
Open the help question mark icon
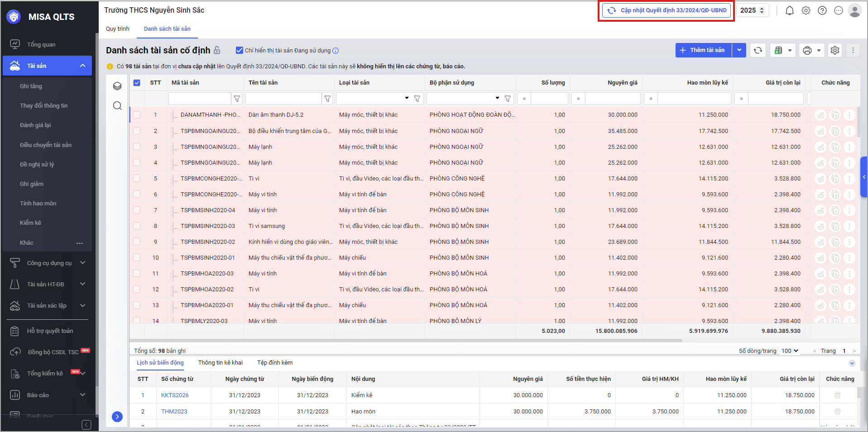[x=822, y=10]
